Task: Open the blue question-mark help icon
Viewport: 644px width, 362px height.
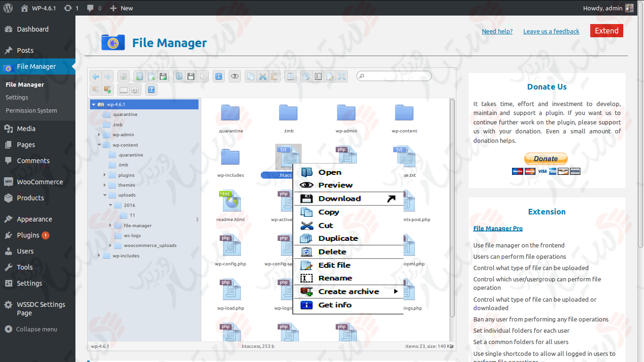Action: [151, 89]
